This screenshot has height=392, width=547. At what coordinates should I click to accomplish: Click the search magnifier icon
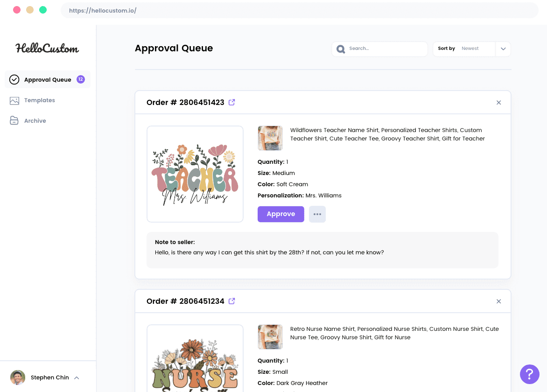[x=340, y=49]
